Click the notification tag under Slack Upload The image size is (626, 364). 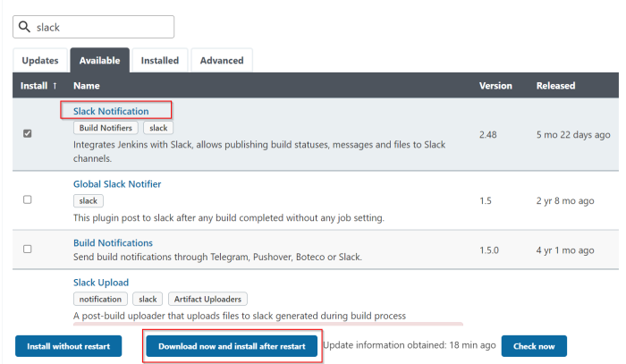click(100, 299)
